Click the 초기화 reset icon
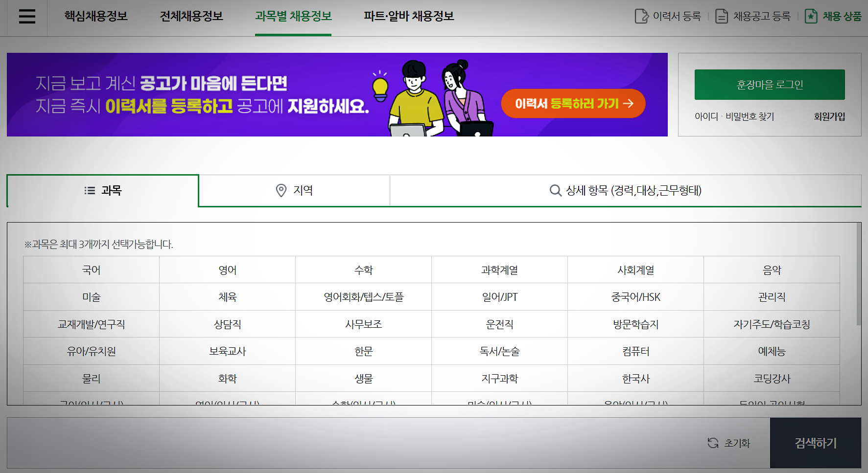868x473 pixels. (x=712, y=443)
